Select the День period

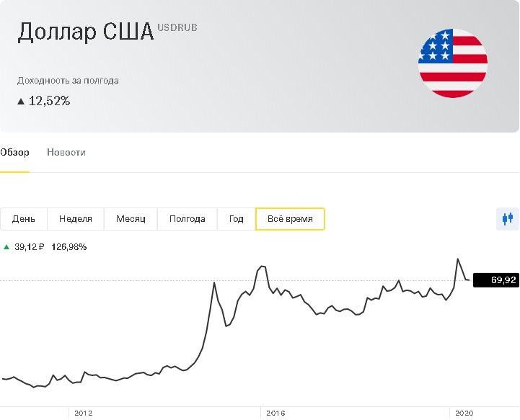[24, 219]
